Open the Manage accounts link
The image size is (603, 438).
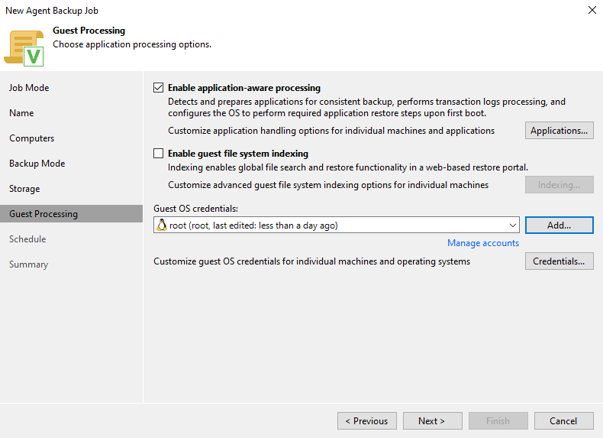click(x=483, y=243)
